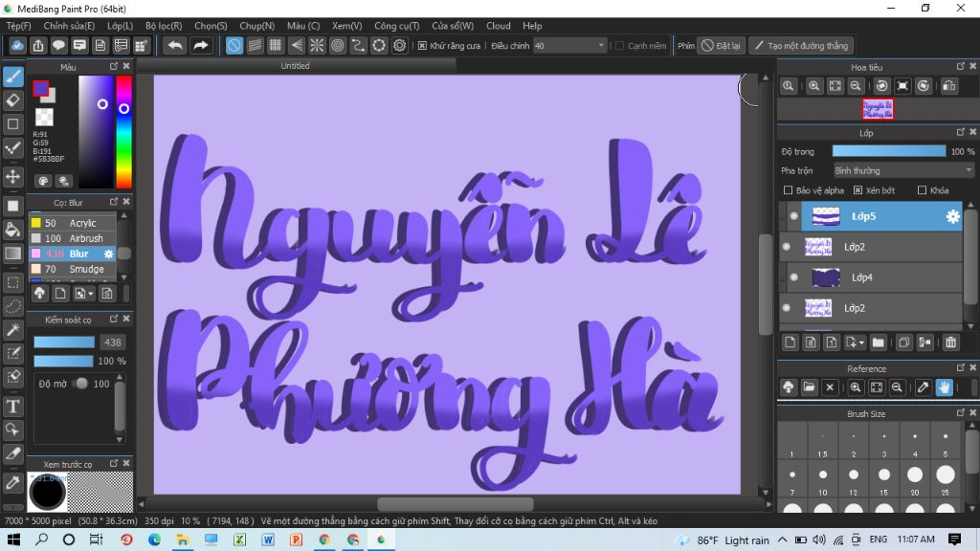Open add-brush dropdown in brush panel
This screenshot has height=551, width=980.
pos(84,293)
